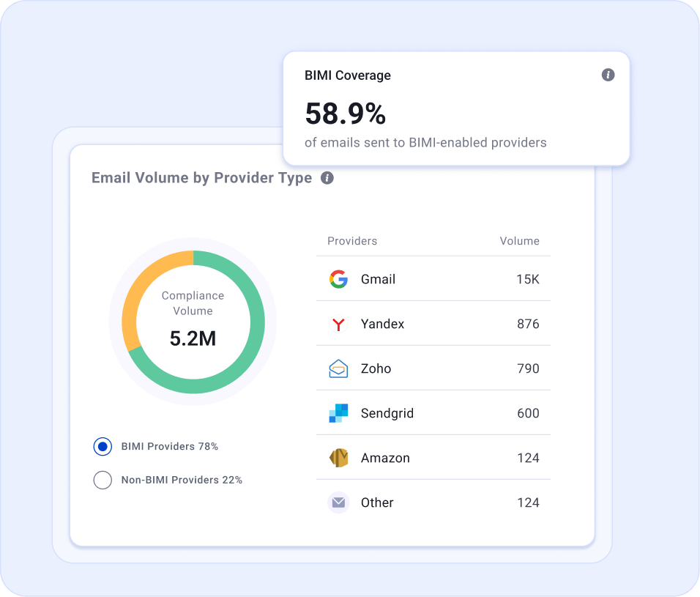Click the Zoho mail envelope icon
This screenshot has height=597, width=700.
(338, 369)
